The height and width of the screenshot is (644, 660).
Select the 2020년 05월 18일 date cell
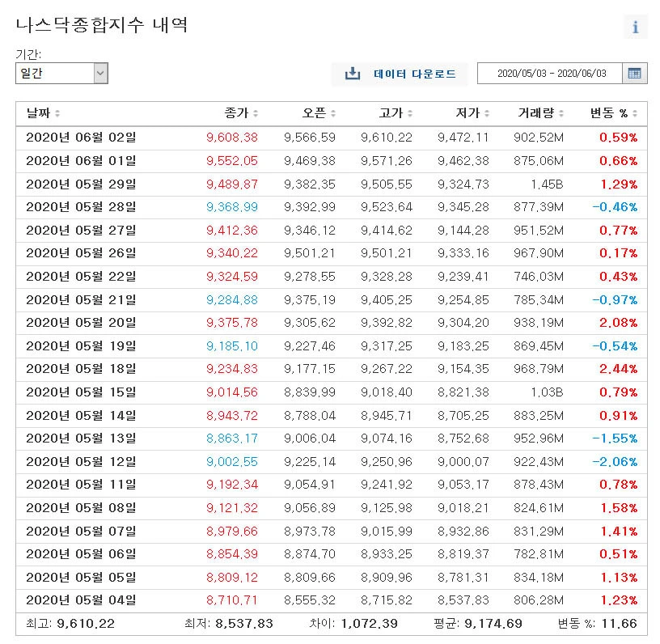[x=81, y=369]
